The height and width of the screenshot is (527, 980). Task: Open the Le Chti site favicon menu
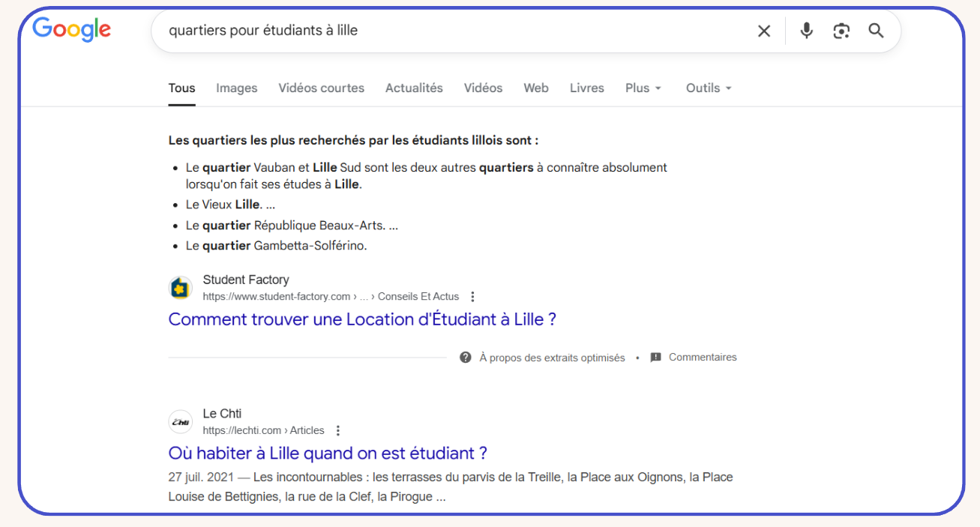click(181, 421)
